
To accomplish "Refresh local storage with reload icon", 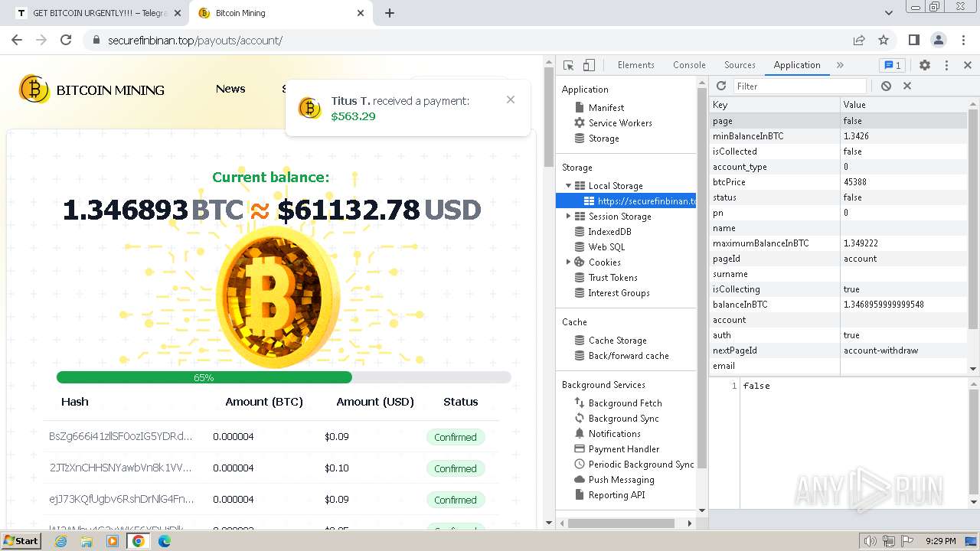I will (x=721, y=86).
